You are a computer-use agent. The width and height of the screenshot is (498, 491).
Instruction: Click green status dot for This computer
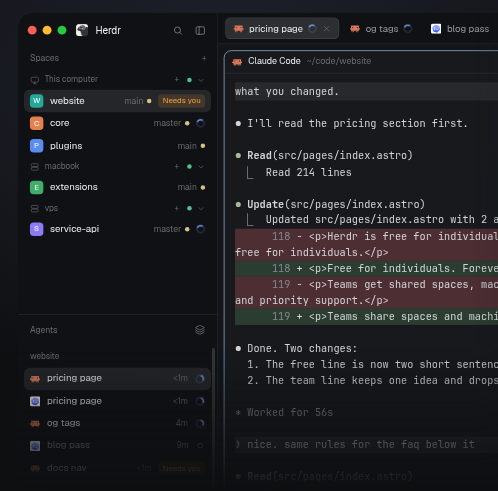[189, 80]
